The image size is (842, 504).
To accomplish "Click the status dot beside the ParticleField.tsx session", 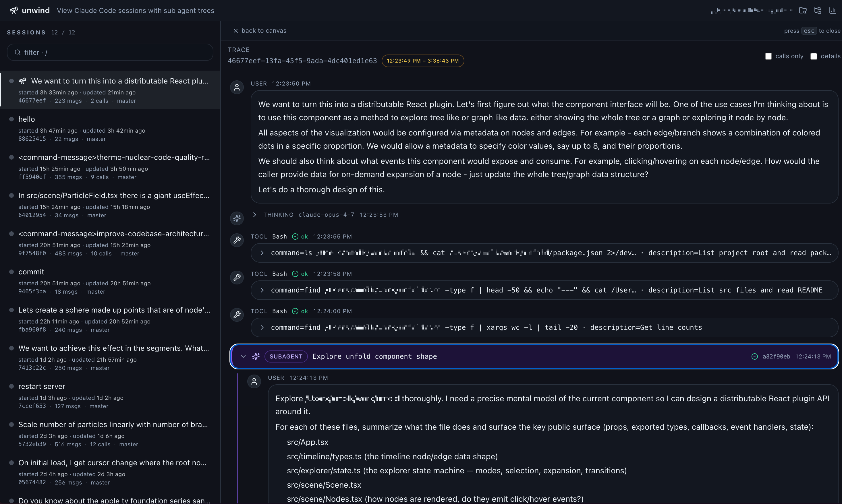I will (x=11, y=195).
